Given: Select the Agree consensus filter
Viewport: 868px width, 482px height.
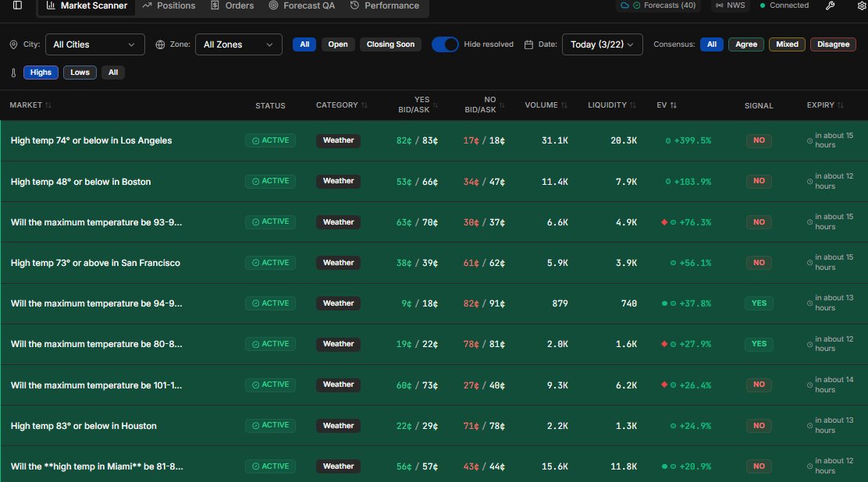Looking at the screenshot, I should pyautogui.click(x=746, y=44).
